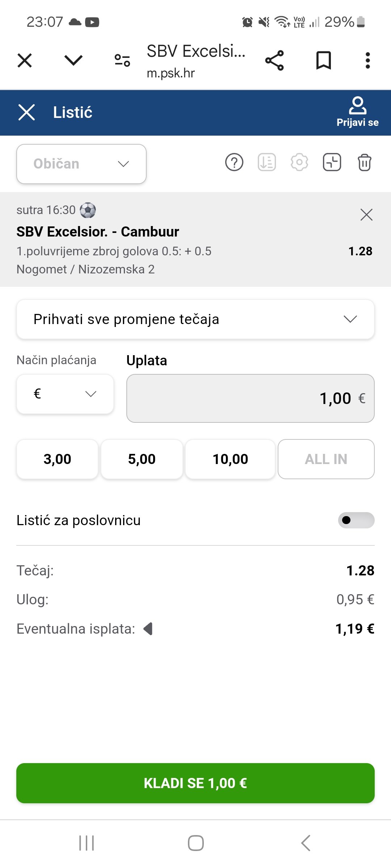Open the Običan bet type dropdown
Viewport: 391px width, 868px height.
point(81,164)
